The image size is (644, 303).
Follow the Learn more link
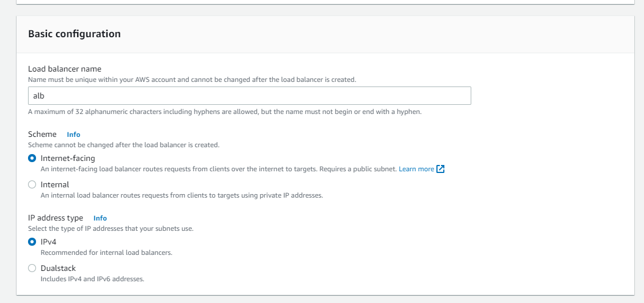point(416,169)
